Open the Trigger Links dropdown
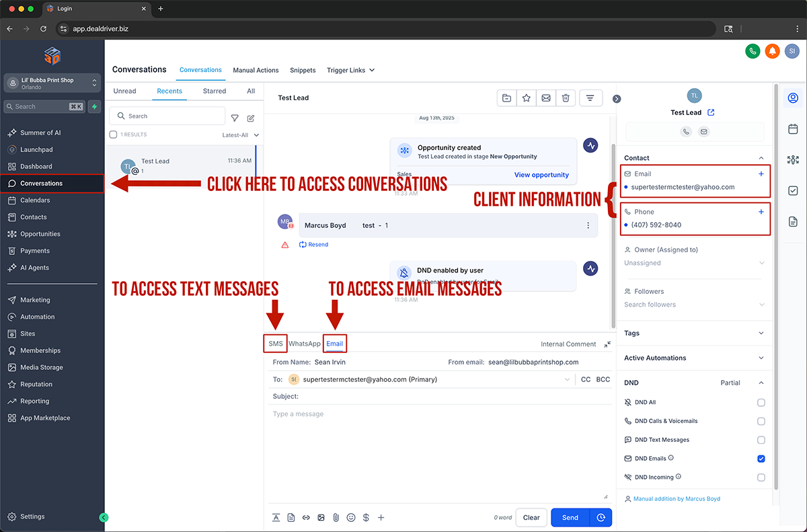Viewport: 807px width, 532px height. coord(350,70)
